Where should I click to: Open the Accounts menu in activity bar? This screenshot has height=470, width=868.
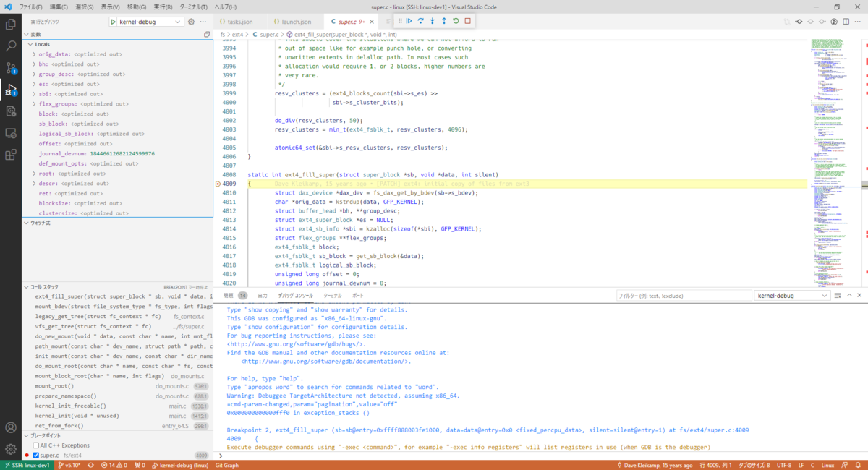tap(11, 428)
